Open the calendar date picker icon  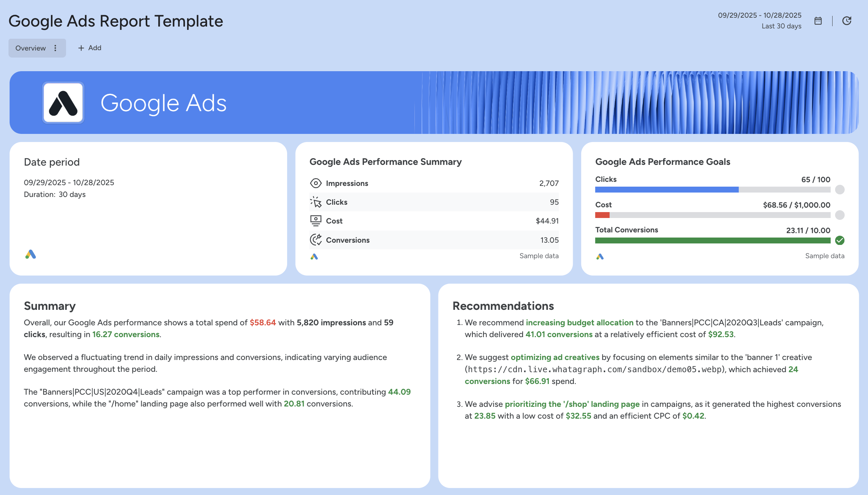point(818,21)
